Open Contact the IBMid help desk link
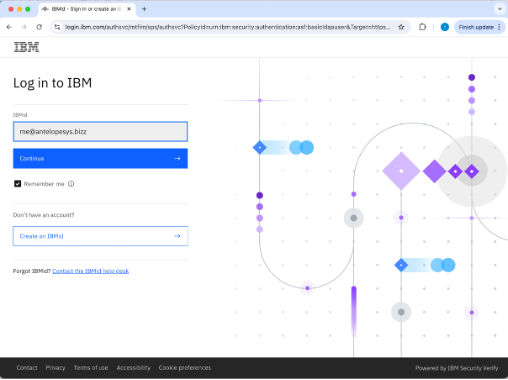The image size is (508, 380). [x=90, y=271]
